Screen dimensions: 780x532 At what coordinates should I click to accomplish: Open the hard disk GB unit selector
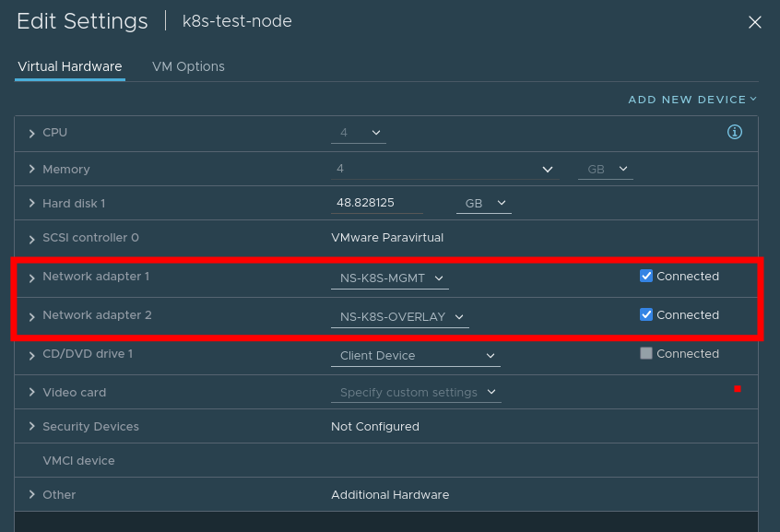(x=483, y=204)
